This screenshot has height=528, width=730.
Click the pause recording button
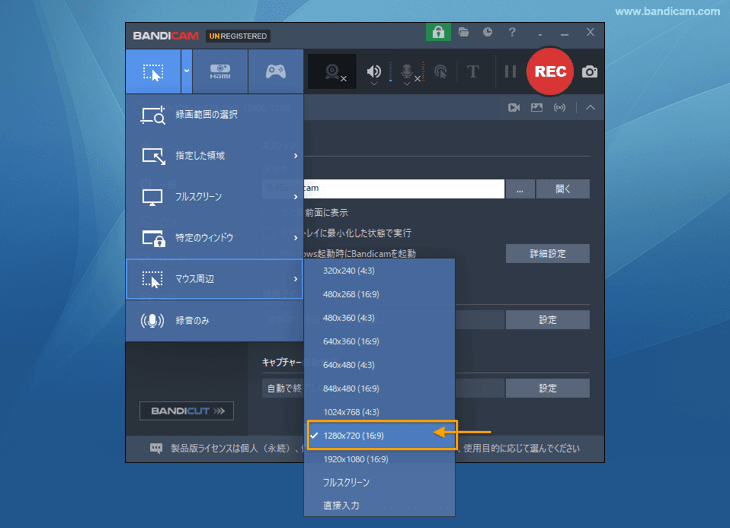510,71
